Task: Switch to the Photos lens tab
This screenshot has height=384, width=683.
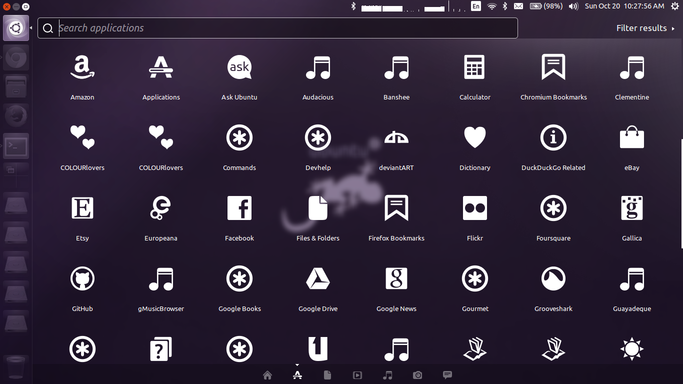Action: (x=417, y=375)
